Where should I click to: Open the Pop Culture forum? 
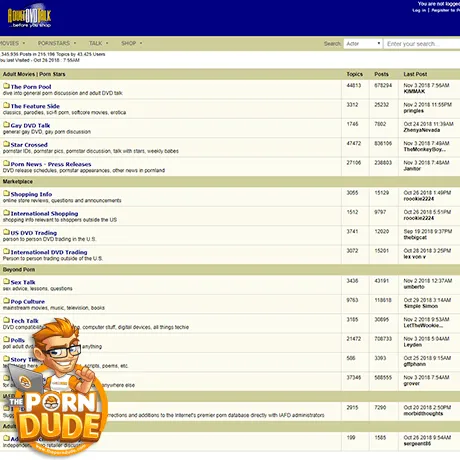(x=28, y=301)
